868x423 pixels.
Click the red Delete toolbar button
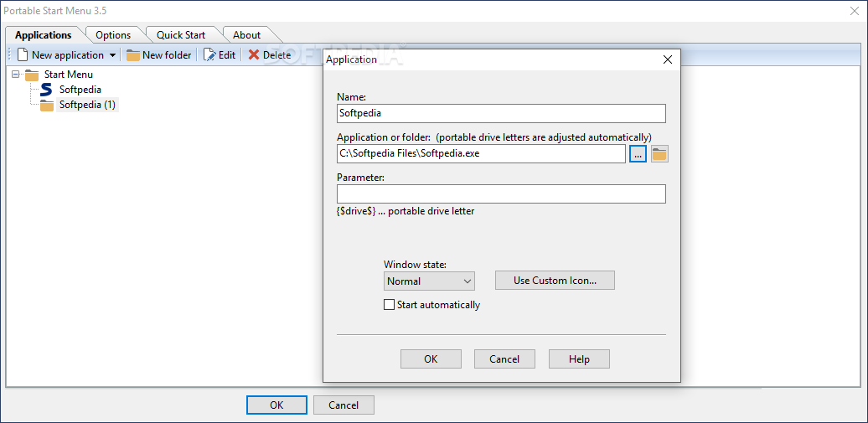coord(269,54)
